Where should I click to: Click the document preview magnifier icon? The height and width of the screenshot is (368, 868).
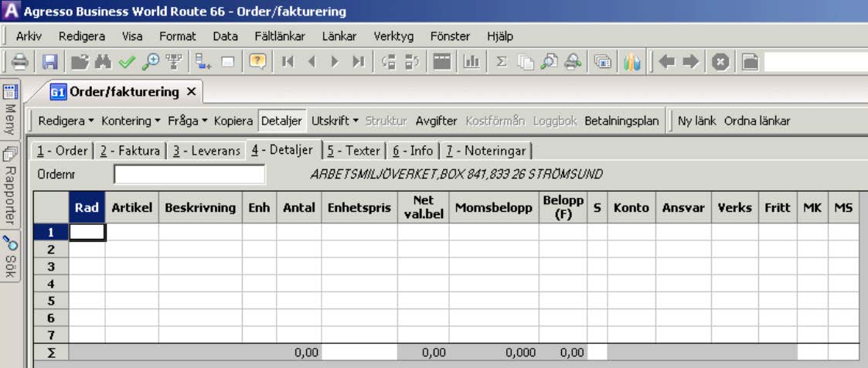[549, 61]
